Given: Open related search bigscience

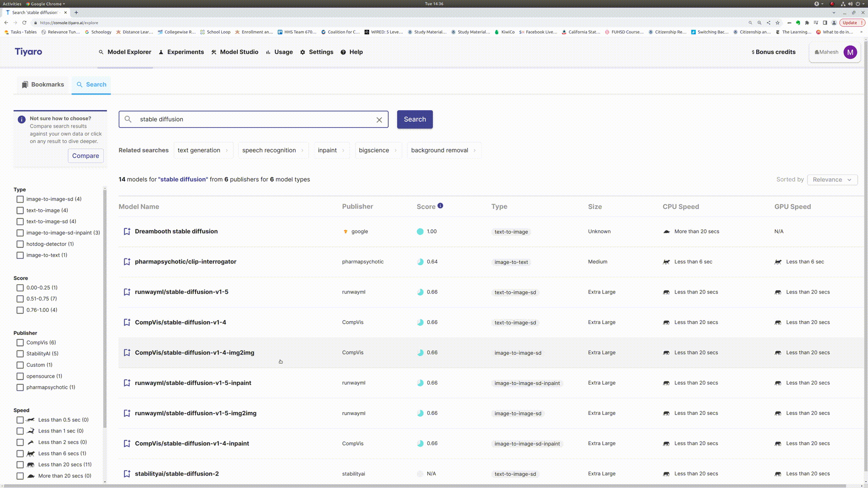Looking at the screenshot, I should (x=378, y=150).
